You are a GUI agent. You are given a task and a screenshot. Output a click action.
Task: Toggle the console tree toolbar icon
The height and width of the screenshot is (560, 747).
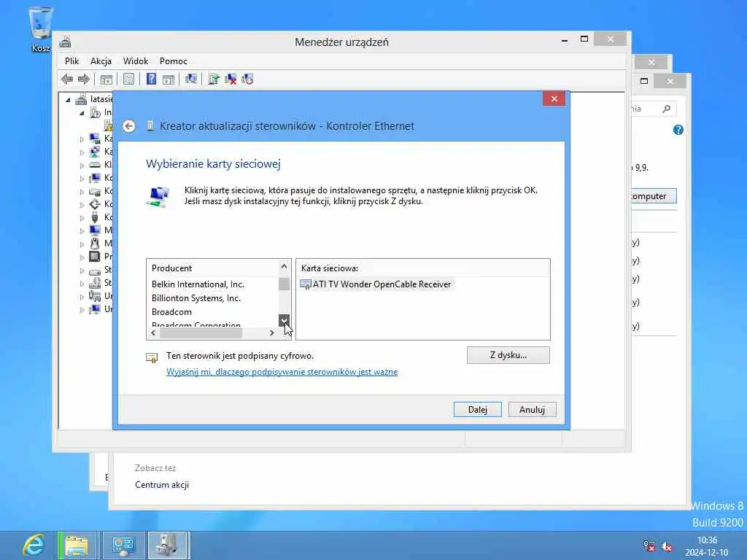click(x=107, y=79)
